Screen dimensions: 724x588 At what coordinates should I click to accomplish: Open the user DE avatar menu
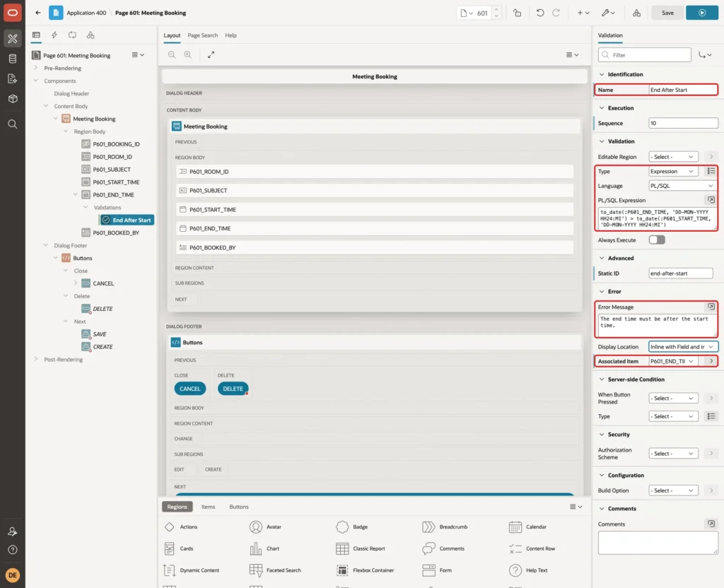(13, 575)
